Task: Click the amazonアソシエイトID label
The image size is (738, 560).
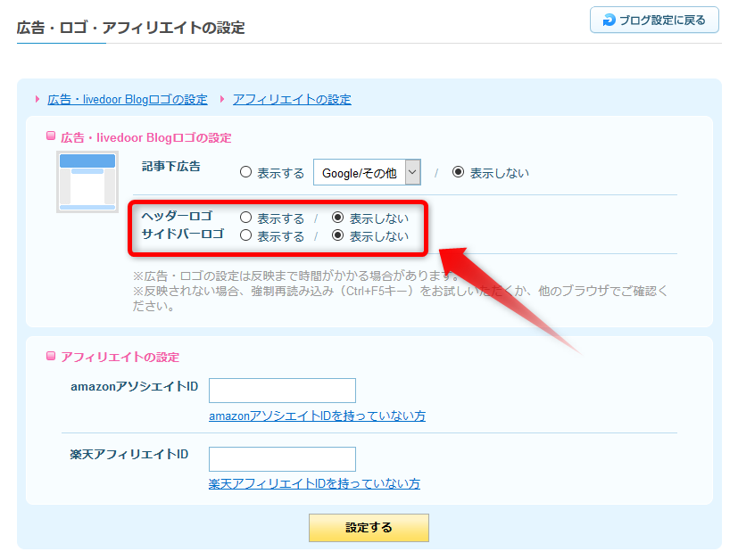Action: [x=134, y=386]
